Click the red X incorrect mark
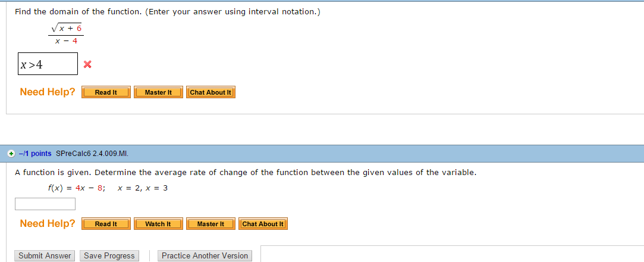This screenshot has width=644, height=262. pyautogui.click(x=87, y=64)
